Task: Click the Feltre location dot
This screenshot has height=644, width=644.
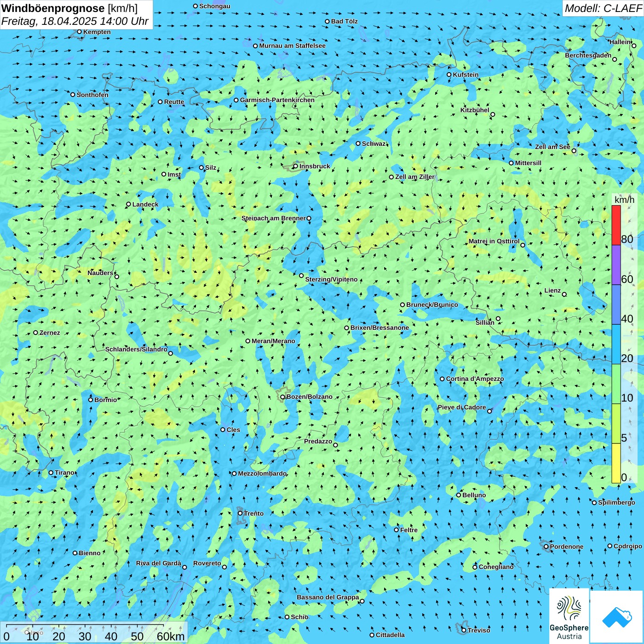Action: [x=397, y=530]
